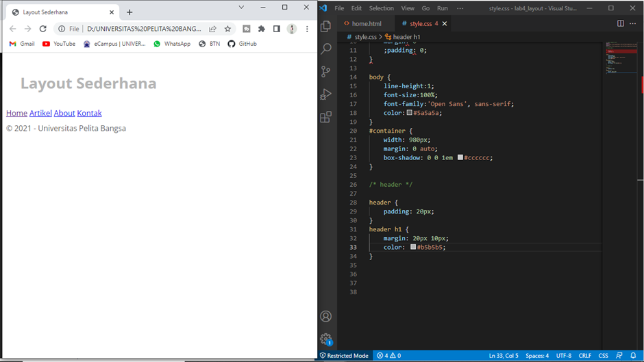The image size is (644, 362).
Task: Click the code minimap in editor
Action: [x=621, y=57]
